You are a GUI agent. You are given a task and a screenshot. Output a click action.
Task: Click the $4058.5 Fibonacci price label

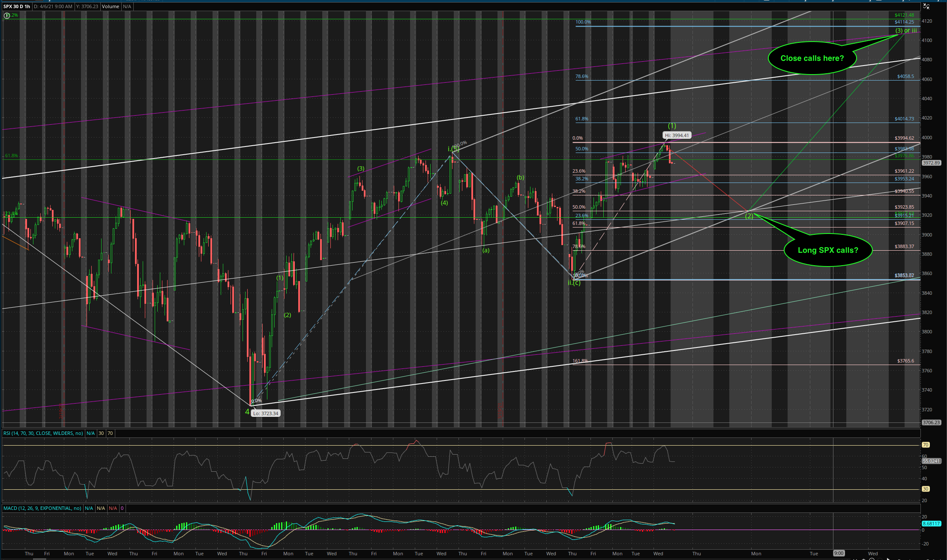(x=905, y=77)
